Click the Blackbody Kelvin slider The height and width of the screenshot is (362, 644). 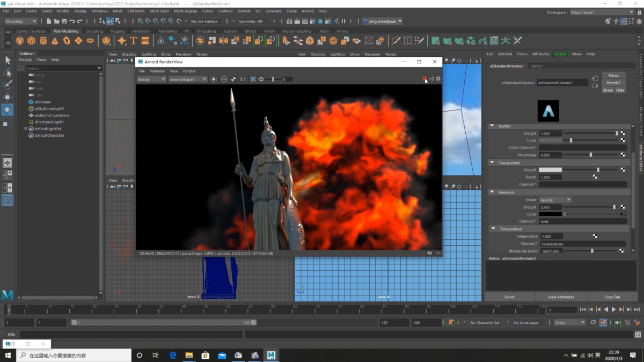(591, 251)
